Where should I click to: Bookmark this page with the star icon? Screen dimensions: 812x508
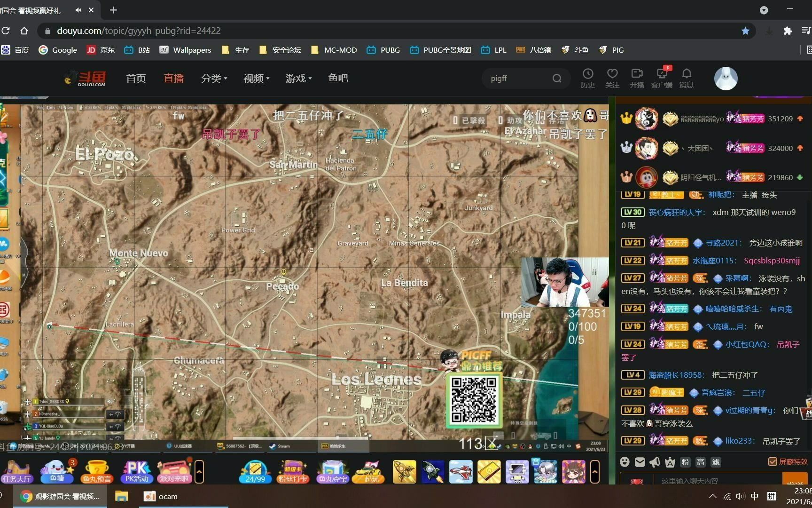pyautogui.click(x=745, y=31)
